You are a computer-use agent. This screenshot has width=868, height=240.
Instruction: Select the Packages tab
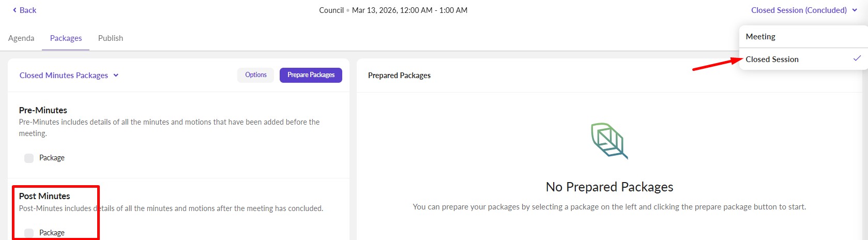66,38
